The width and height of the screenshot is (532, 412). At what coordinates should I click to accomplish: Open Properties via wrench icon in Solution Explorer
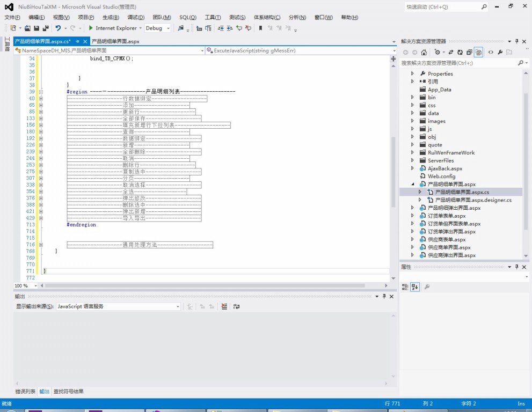coord(500,52)
